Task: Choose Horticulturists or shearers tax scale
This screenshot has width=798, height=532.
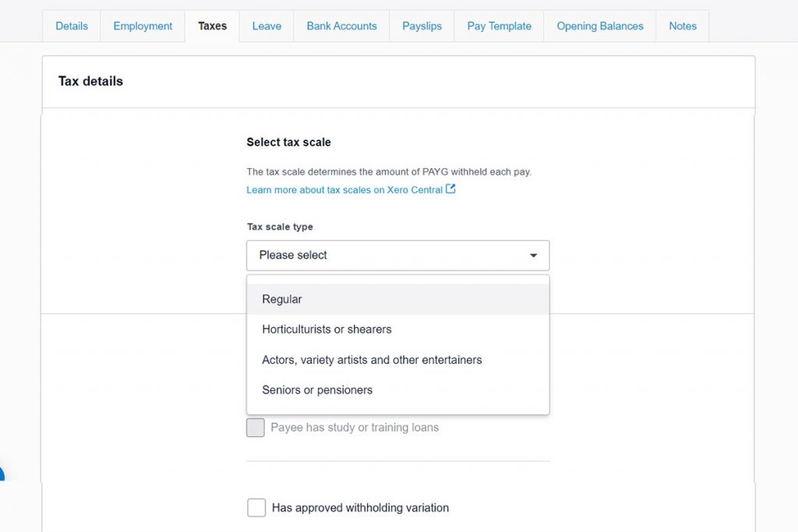Action: [x=326, y=329]
